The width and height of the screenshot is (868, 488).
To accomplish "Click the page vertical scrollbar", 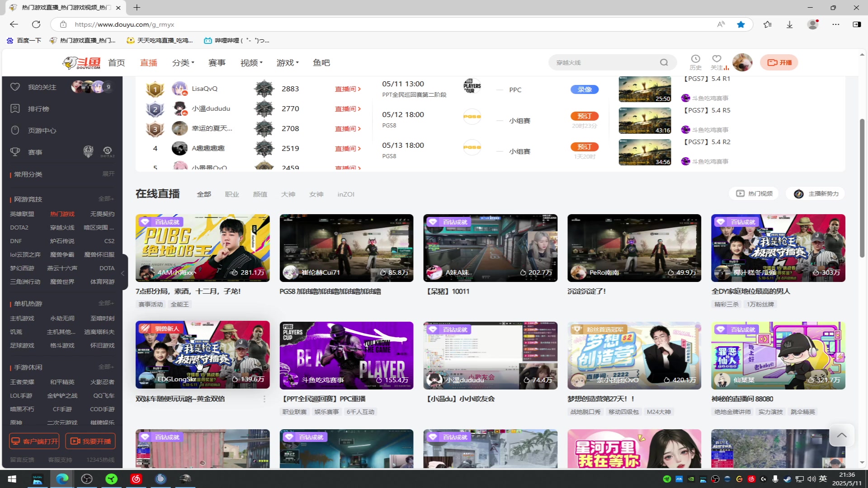I will (862, 188).
